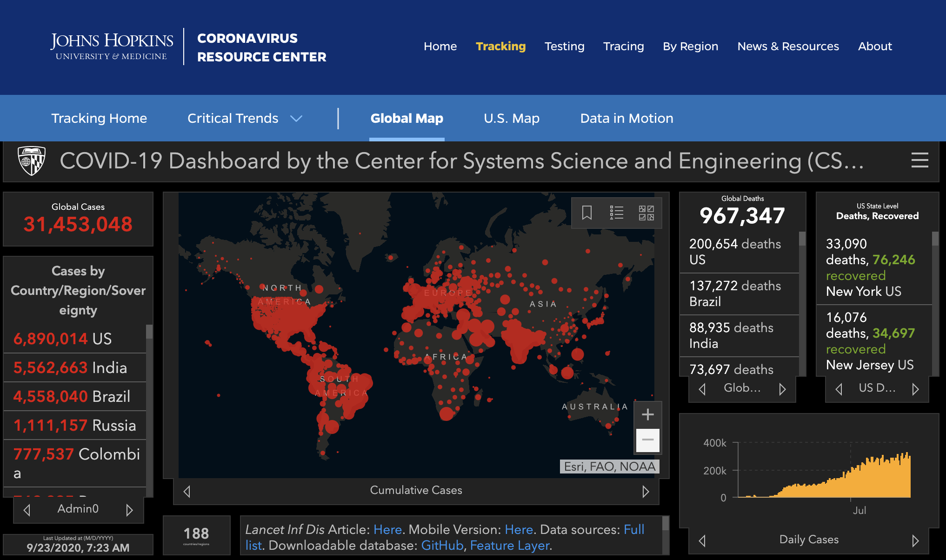Screen dimensions: 946x560
Task: Zoom out on the map
Action: 647,440
